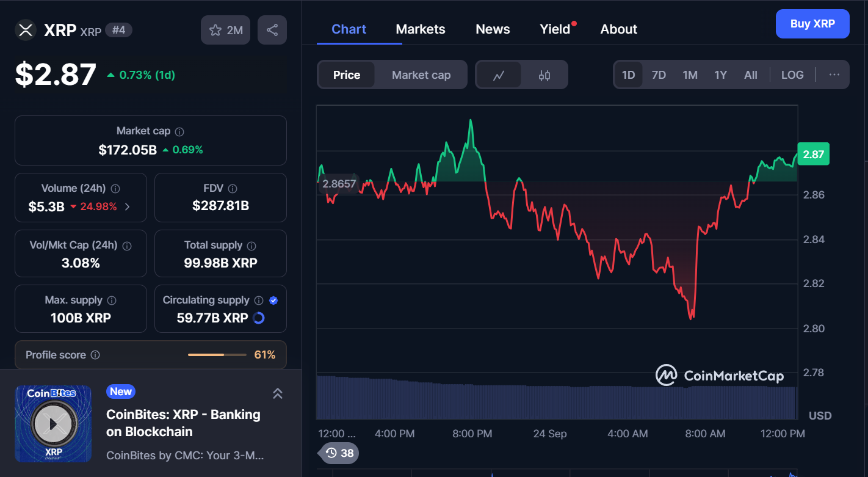
Task: Open chart more options ellipsis
Action: pos(834,75)
